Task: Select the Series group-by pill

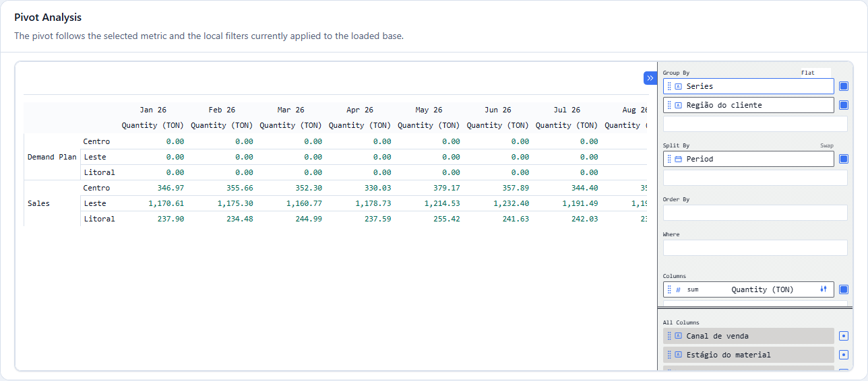Action: point(749,86)
